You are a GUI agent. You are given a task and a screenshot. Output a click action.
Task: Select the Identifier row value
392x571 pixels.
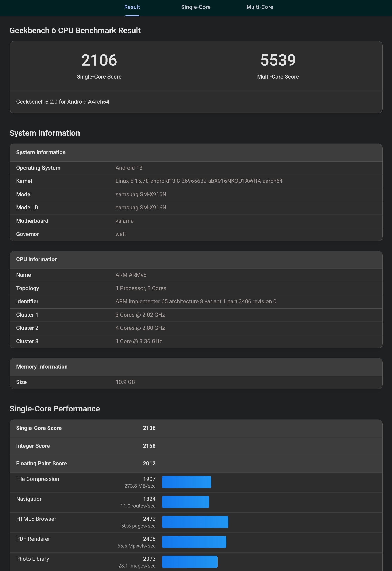196,301
